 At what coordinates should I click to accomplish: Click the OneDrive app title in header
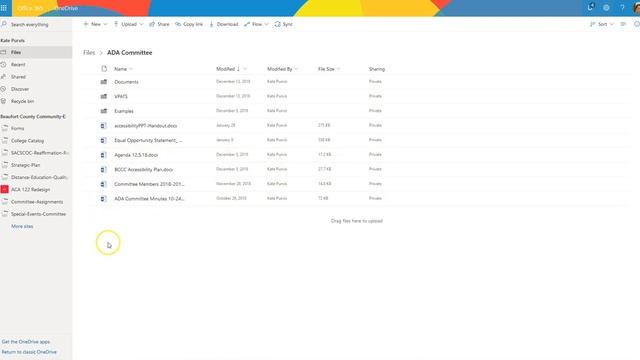click(x=65, y=8)
